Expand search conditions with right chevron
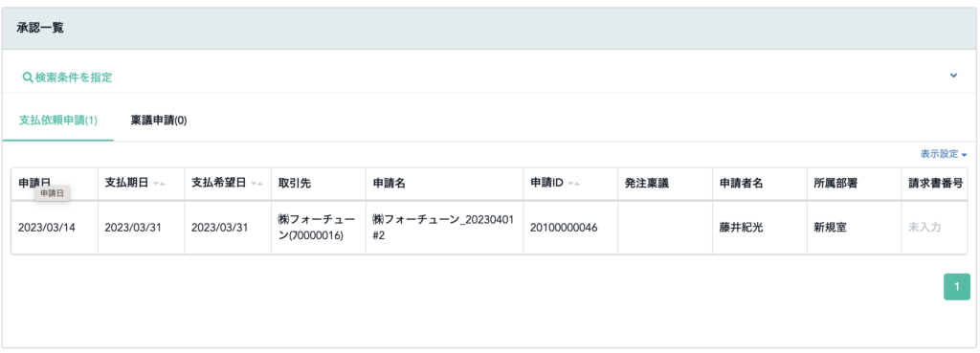This screenshot has height=353, width=980. (x=953, y=76)
